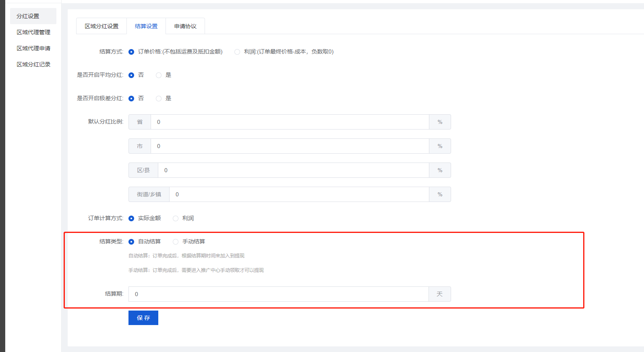Open the 申请协议 tab

tap(185, 26)
